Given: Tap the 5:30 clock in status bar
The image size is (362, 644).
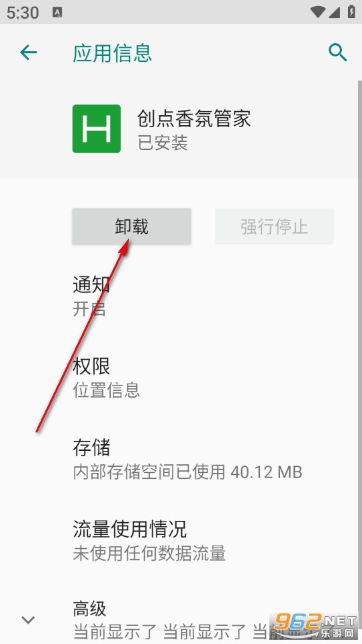Looking at the screenshot, I should click(23, 13).
